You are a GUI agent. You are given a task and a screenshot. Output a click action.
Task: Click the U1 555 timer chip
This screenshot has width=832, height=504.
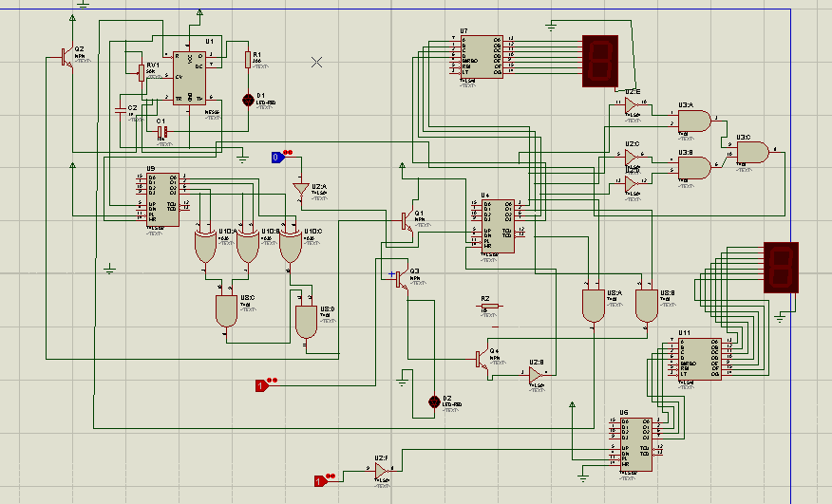[189, 78]
